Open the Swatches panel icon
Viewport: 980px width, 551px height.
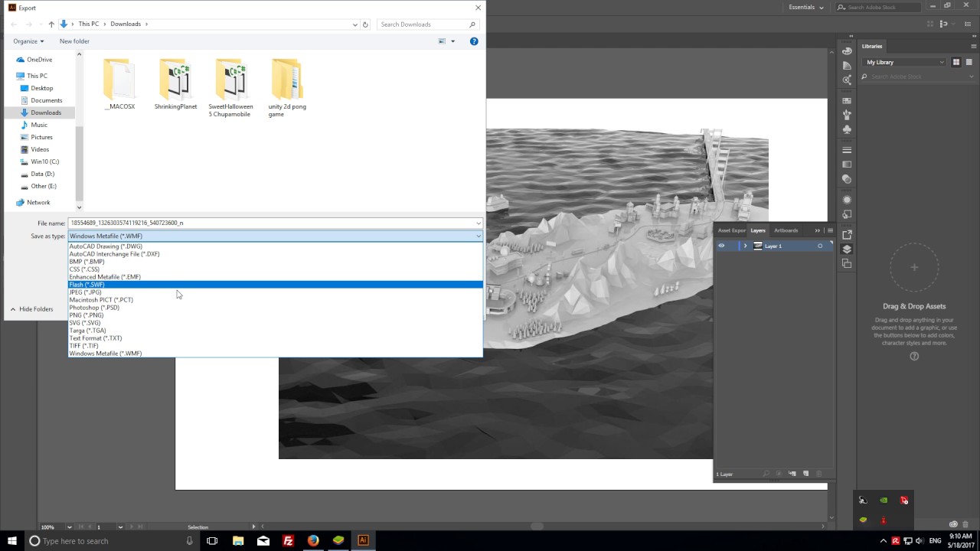[847, 100]
